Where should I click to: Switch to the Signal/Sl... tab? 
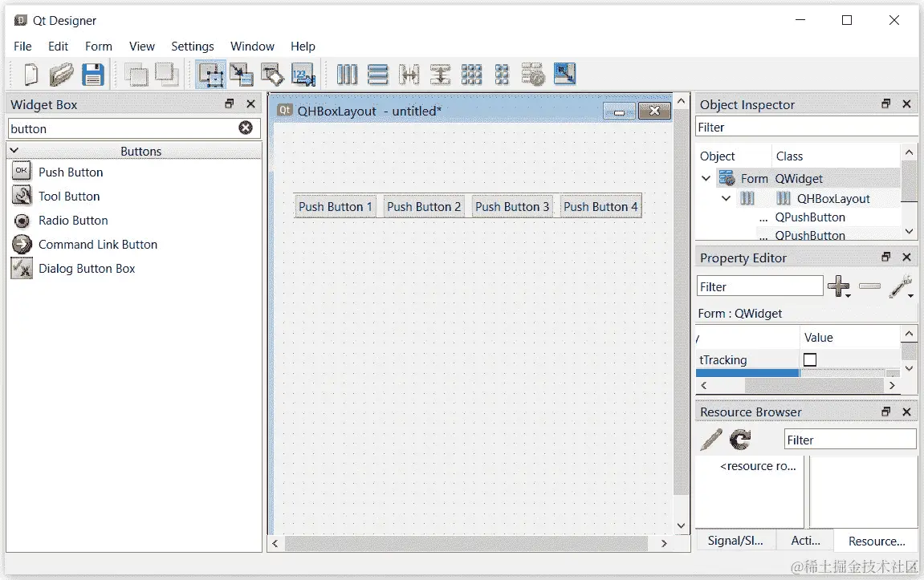pos(735,541)
